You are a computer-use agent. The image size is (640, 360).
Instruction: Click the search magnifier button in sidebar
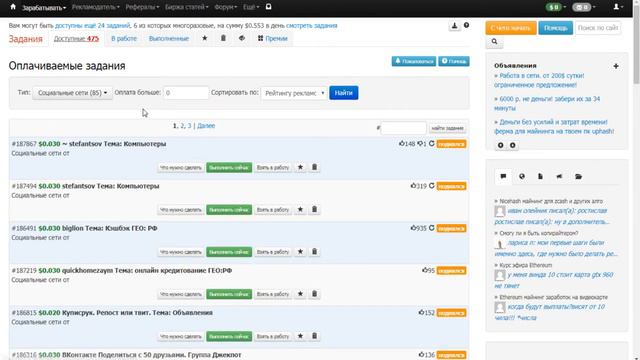click(494, 42)
